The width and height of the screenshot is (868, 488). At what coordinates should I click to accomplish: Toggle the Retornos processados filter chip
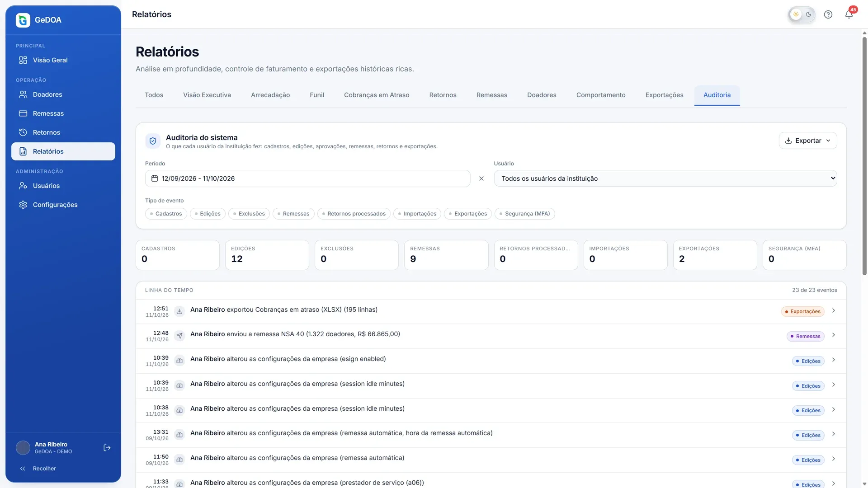[354, 214]
